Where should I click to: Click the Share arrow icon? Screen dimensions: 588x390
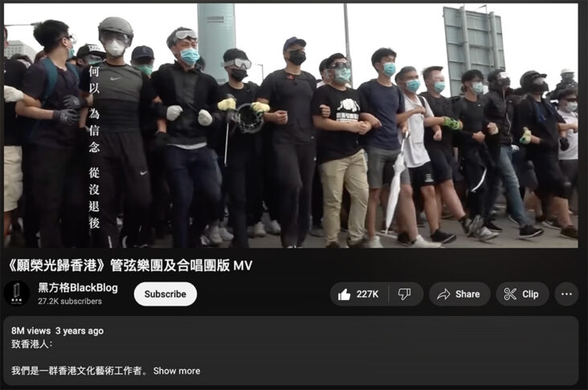click(x=443, y=294)
